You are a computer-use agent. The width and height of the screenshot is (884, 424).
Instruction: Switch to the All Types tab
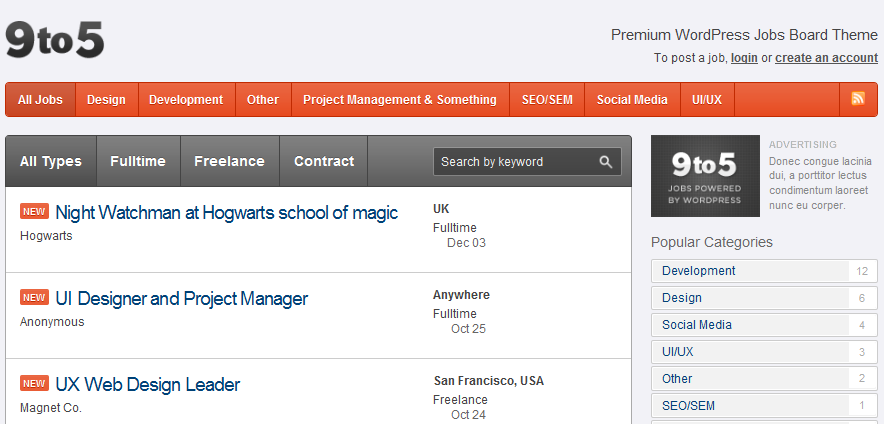click(51, 161)
